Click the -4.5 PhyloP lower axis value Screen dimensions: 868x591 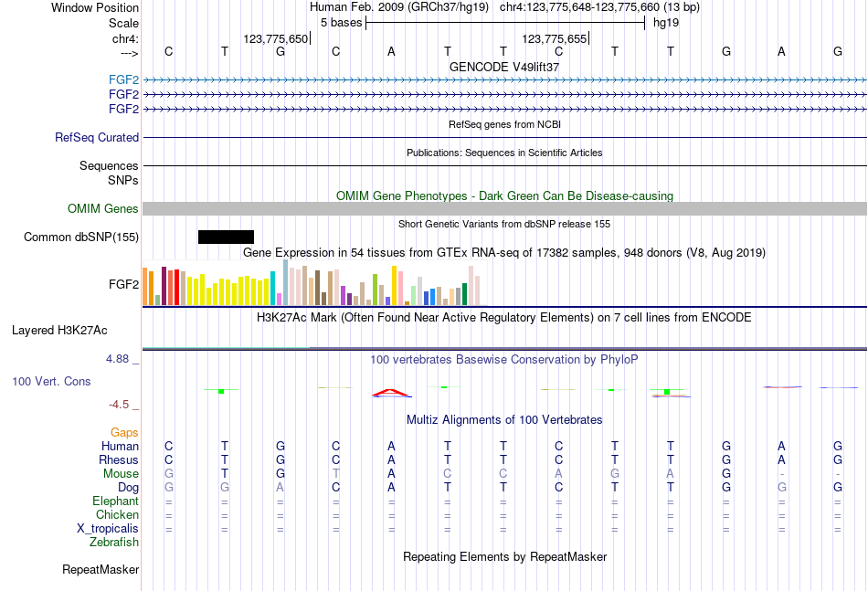coord(119,405)
